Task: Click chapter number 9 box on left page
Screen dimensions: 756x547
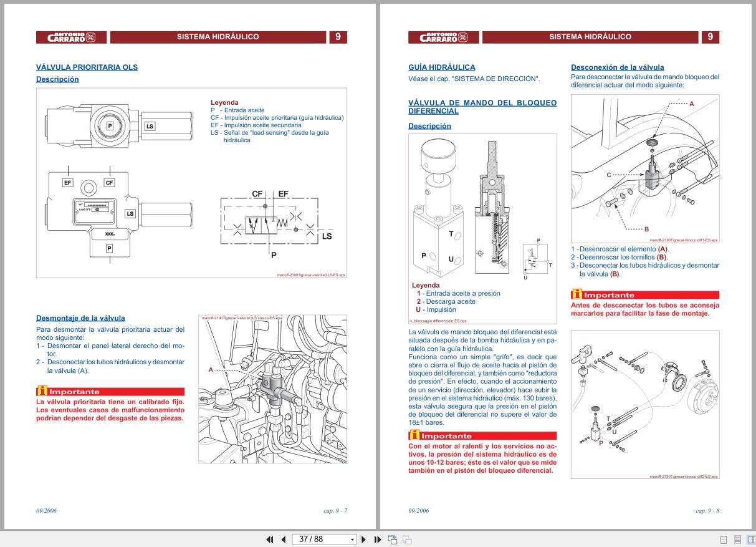Action: (338, 37)
